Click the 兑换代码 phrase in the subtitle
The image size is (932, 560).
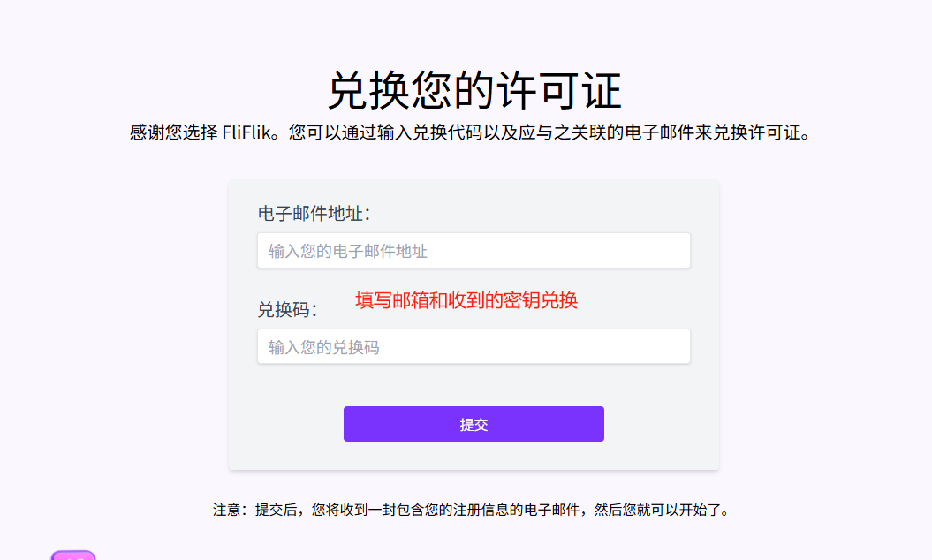[x=448, y=132]
